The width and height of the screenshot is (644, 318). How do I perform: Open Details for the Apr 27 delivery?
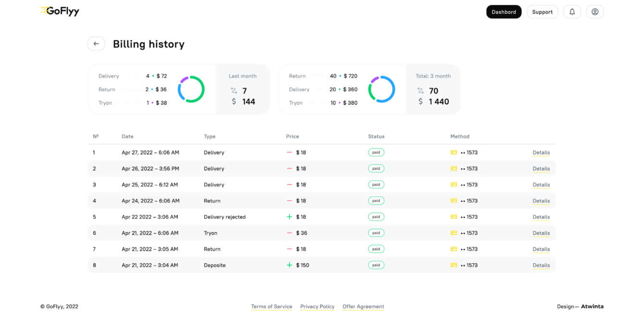541,153
